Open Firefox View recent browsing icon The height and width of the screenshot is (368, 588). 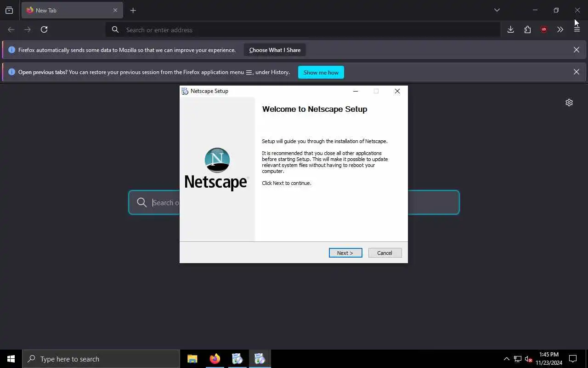pos(9,10)
